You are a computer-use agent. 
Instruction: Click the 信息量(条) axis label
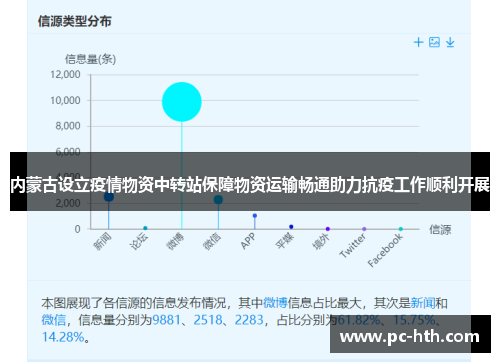(90, 59)
